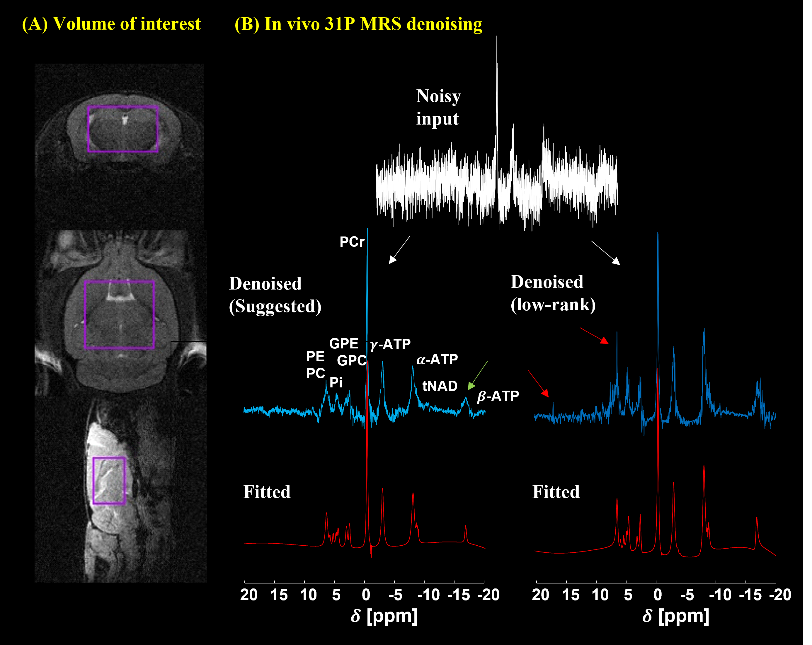Click the purple voxel box in top brain image
The width and height of the screenshot is (812, 645).
click(123, 129)
